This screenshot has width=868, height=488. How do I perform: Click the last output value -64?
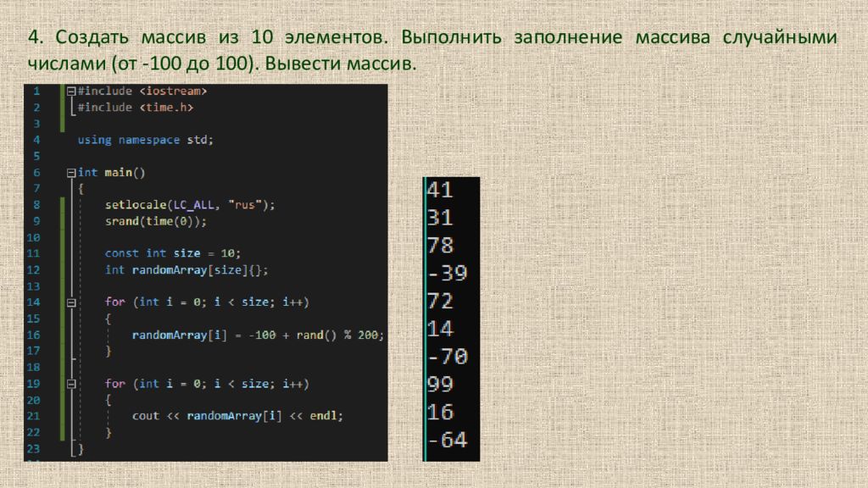(447, 440)
